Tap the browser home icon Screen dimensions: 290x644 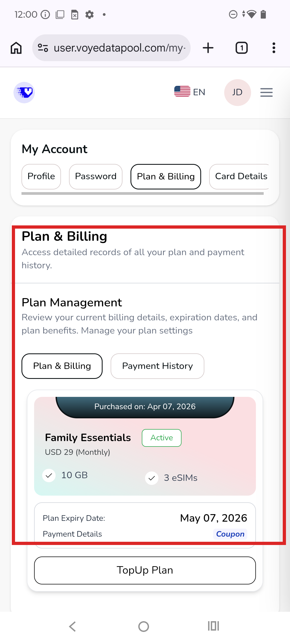[x=16, y=48]
